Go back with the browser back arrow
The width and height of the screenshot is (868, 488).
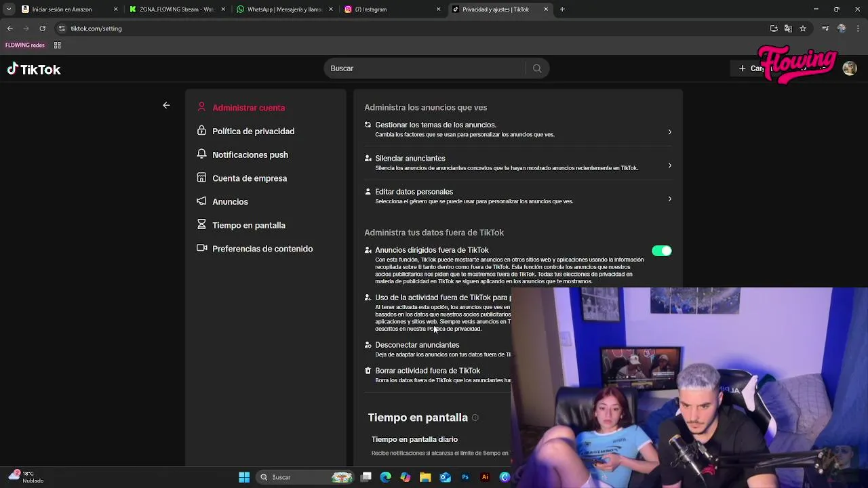9,28
